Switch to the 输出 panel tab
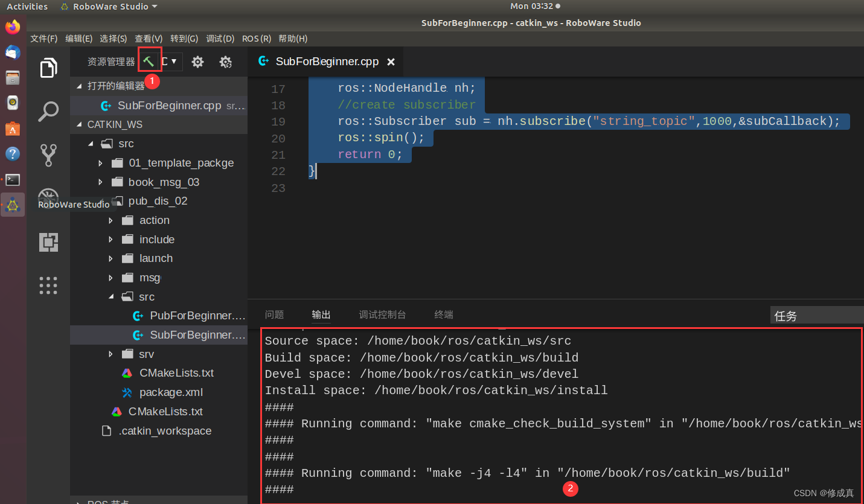864x504 pixels. pyautogui.click(x=321, y=314)
